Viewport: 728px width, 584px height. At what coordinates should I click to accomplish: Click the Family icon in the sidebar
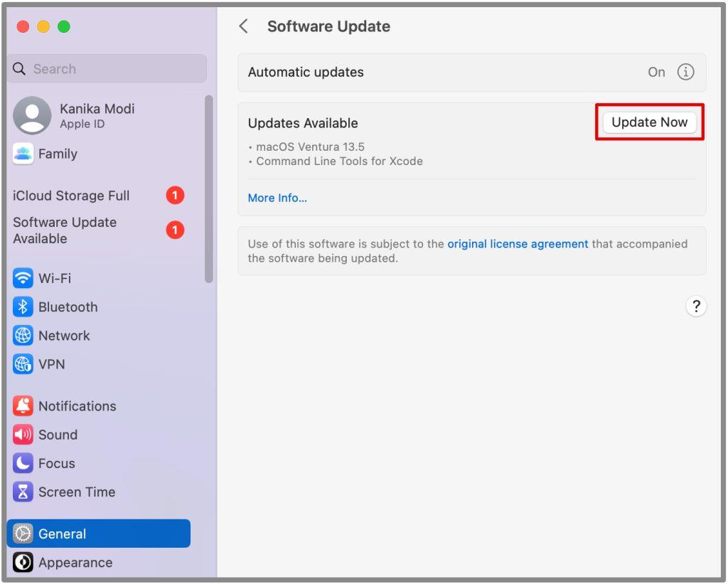(23, 154)
